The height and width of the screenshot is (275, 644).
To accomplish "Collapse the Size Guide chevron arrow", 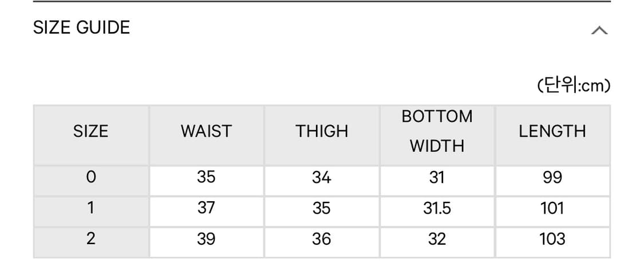I will point(599,30).
